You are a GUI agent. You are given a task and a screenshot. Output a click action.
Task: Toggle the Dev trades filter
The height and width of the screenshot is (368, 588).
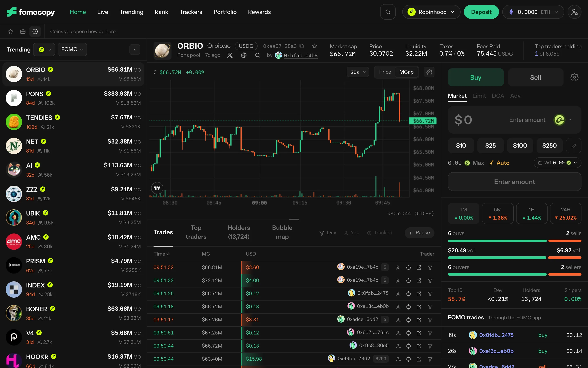click(328, 233)
